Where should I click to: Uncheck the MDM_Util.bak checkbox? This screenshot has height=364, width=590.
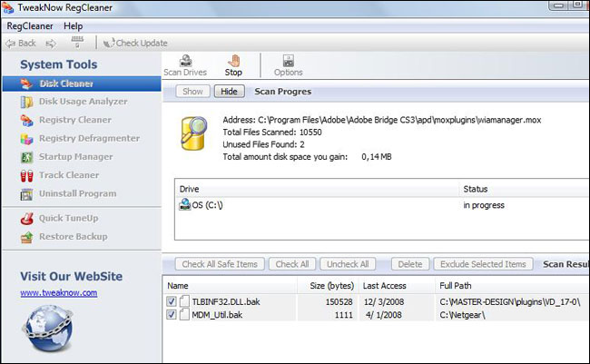pyautogui.click(x=172, y=314)
